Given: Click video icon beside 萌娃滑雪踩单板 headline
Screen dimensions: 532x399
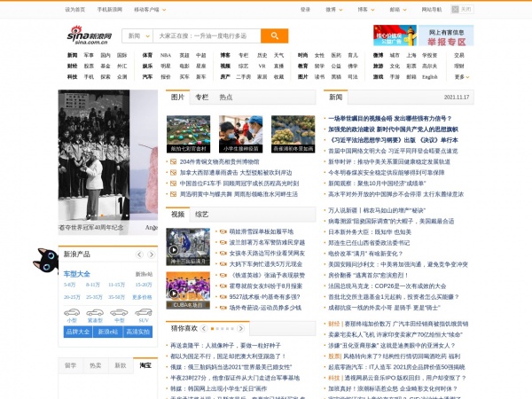Looking at the screenshot, I should [223, 231].
